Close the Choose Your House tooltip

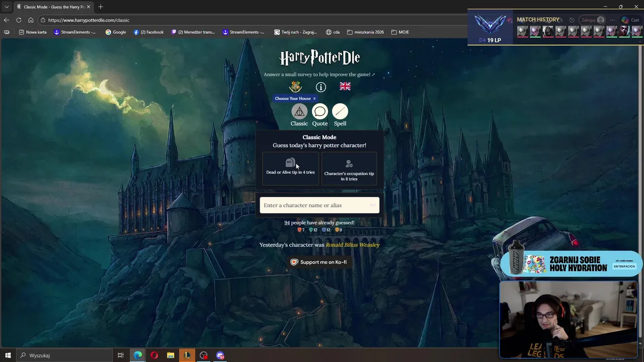pos(314,99)
